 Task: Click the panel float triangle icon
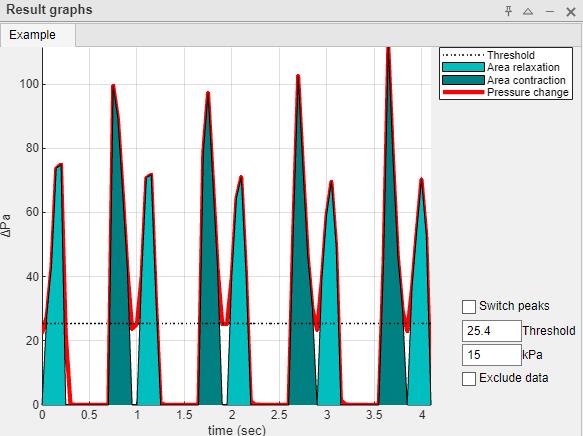pyautogui.click(x=528, y=12)
